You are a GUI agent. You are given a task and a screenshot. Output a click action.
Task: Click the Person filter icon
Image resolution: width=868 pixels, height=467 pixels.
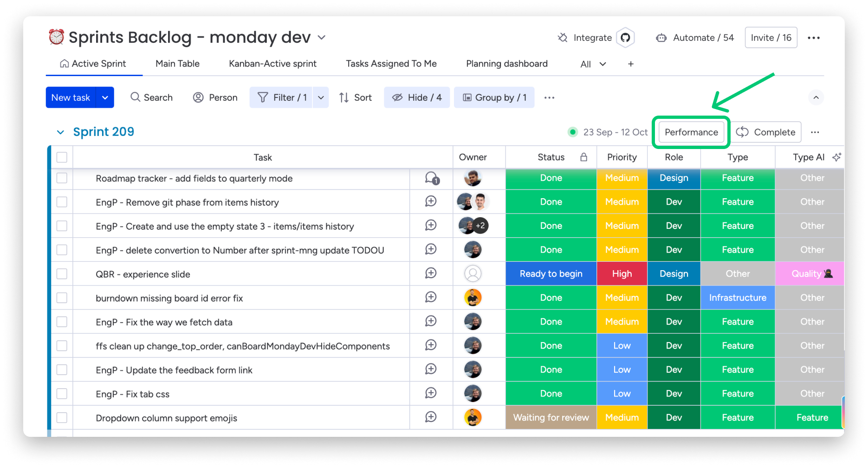point(198,97)
